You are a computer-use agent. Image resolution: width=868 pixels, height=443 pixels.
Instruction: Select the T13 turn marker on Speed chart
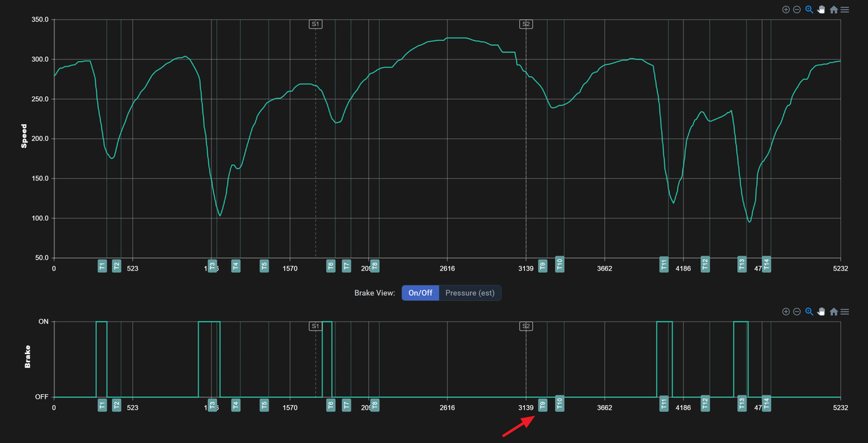pos(742,264)
